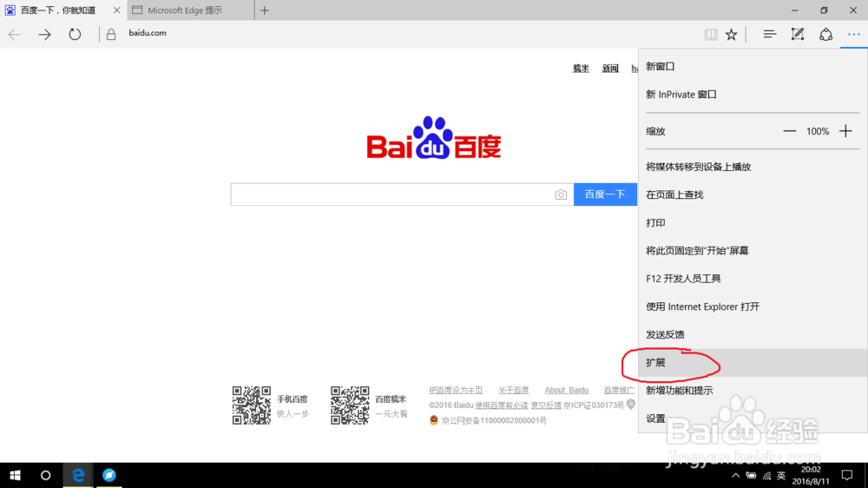Select the 百度一下，你就知道 tab
868x488 pixels.
(x=58, y=10)
